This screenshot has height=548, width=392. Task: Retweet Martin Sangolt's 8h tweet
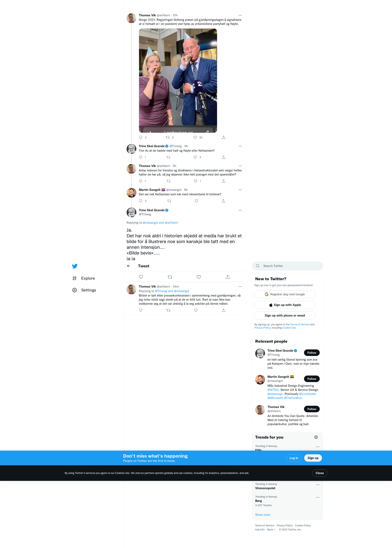coord(169,201)
